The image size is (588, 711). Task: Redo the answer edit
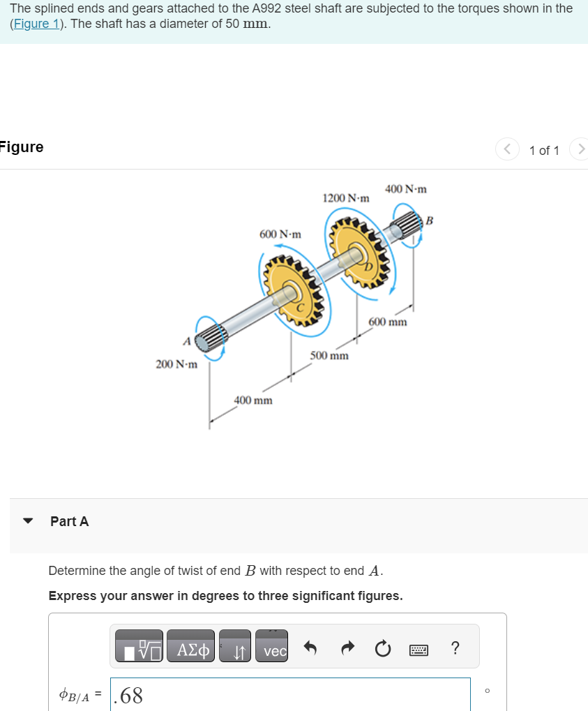pyautogui.click(x=347, y=648)
